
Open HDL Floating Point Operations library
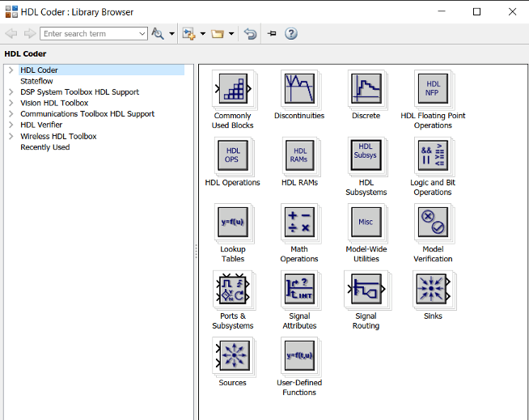pyautogui.click(x=433, y=89)
